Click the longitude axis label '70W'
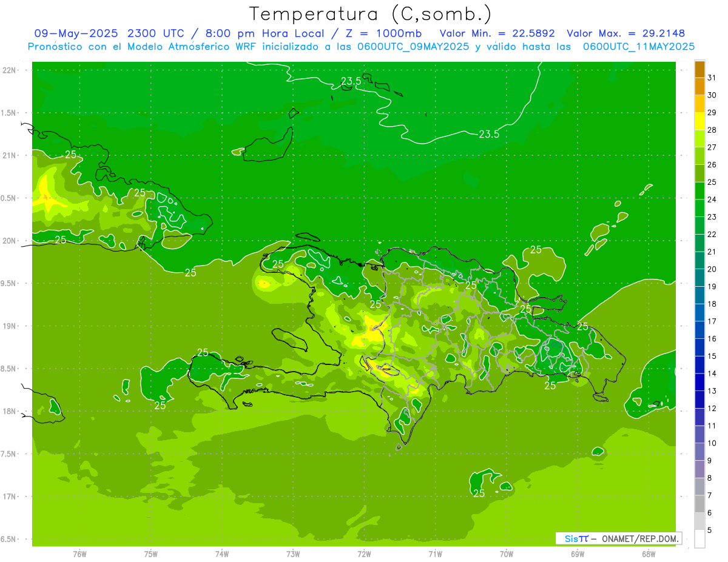This screenshot has width=728, height=562. (x=506, y=554)
